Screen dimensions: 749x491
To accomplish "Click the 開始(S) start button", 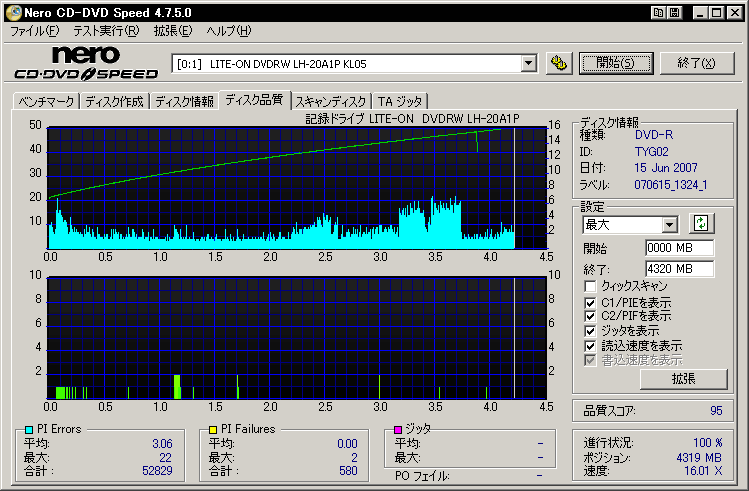I will [x=616, y=63].
